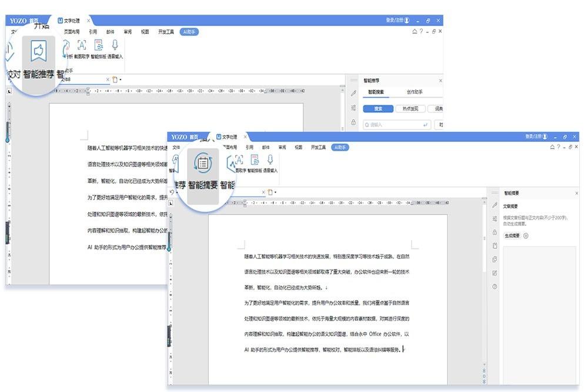This screenshot has width=588, height=392.
Task: Click line starting 革新，智能化 in back document
Action: pyautogui.click(x=128, y=181)
